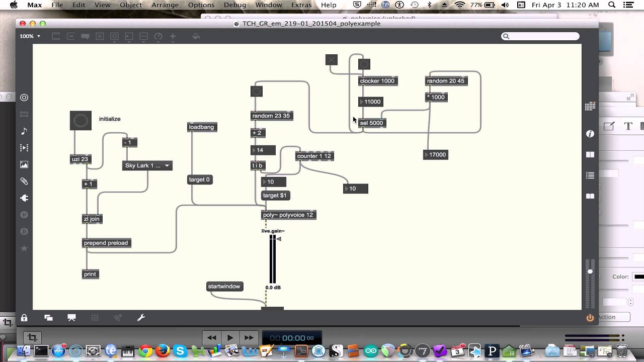This screenshot has height=362, width=644.
Task: Open Google Chrome from the Dock
Action: (x=145, y=351)
